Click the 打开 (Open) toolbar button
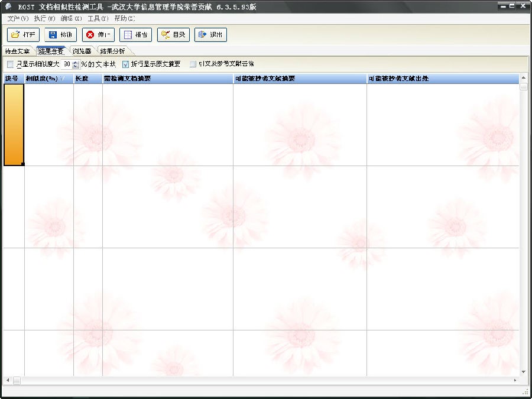532x399 pixels. [x=23, y=35]
